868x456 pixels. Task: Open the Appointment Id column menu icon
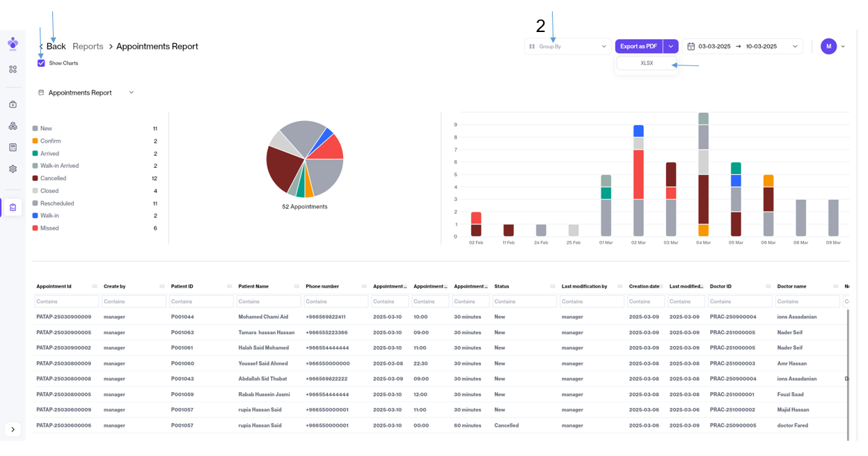[95, 286]
